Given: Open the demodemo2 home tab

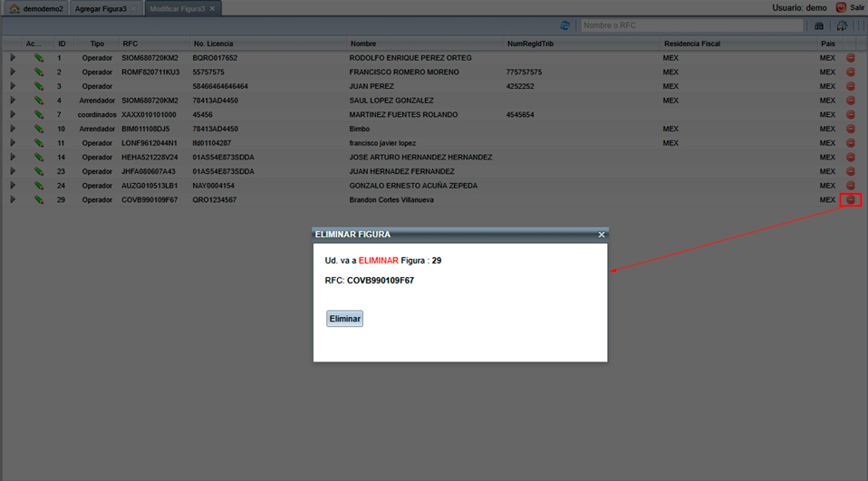Looking at the screenshot, I should click(x=36, y=8).
